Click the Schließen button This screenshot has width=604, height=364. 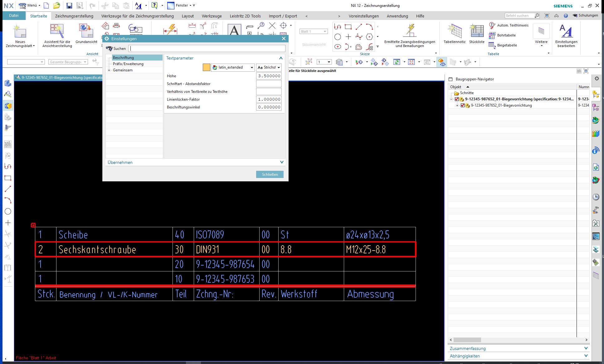click(x=270, y=174)
